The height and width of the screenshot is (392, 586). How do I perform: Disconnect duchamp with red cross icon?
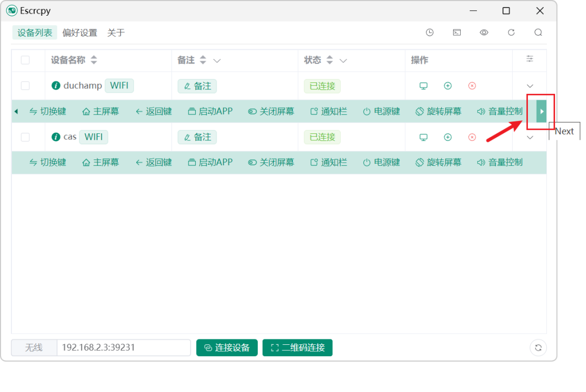coord(472,86)
